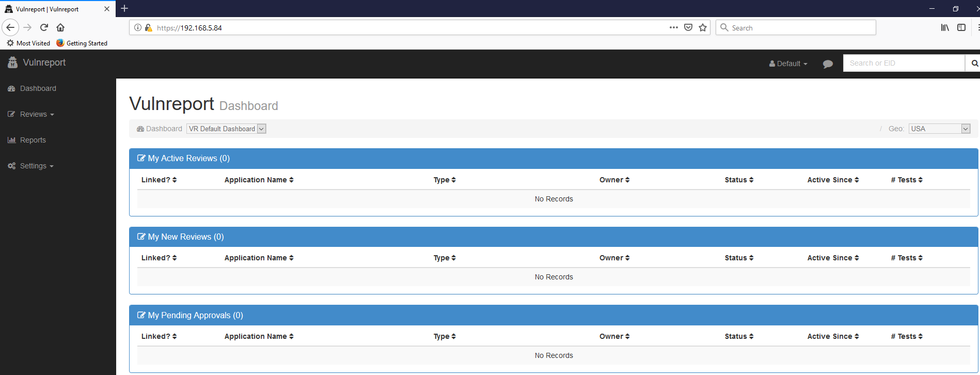The image size is (980, 375).
Task: Sort New Reviews by Application Name
Action: 259,258
